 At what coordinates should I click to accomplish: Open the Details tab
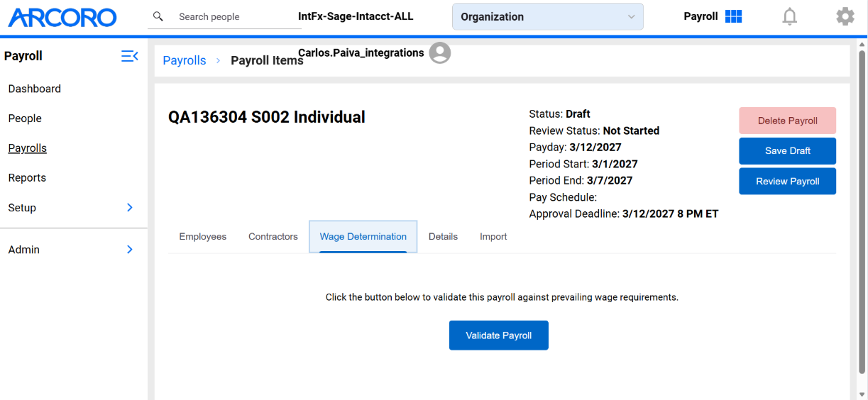tap(444, 237)
